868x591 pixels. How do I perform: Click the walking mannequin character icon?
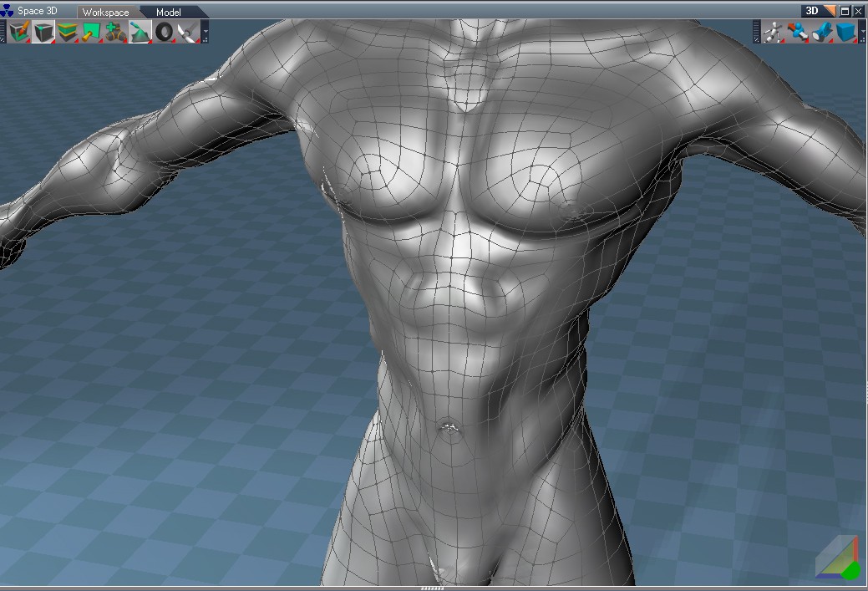click(774, 32)
